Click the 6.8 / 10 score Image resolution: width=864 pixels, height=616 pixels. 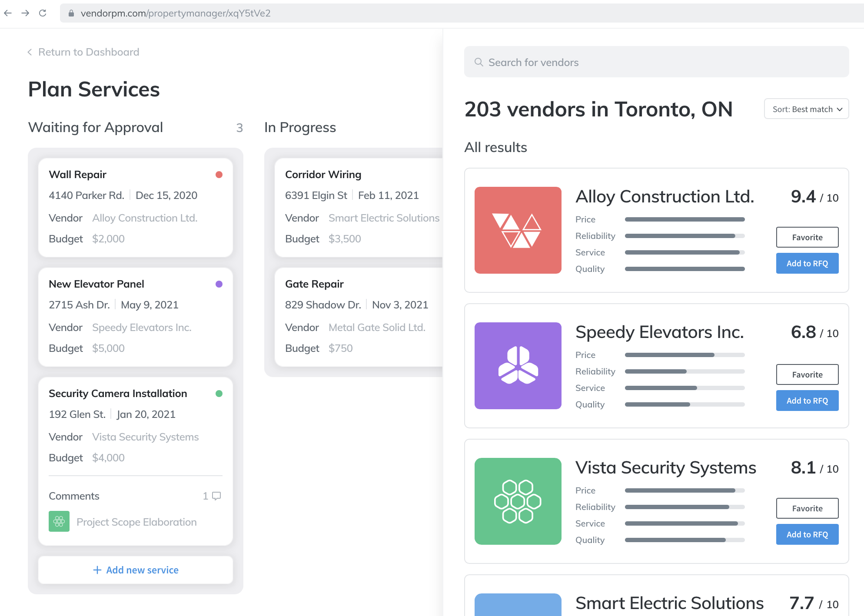(814, 332)
